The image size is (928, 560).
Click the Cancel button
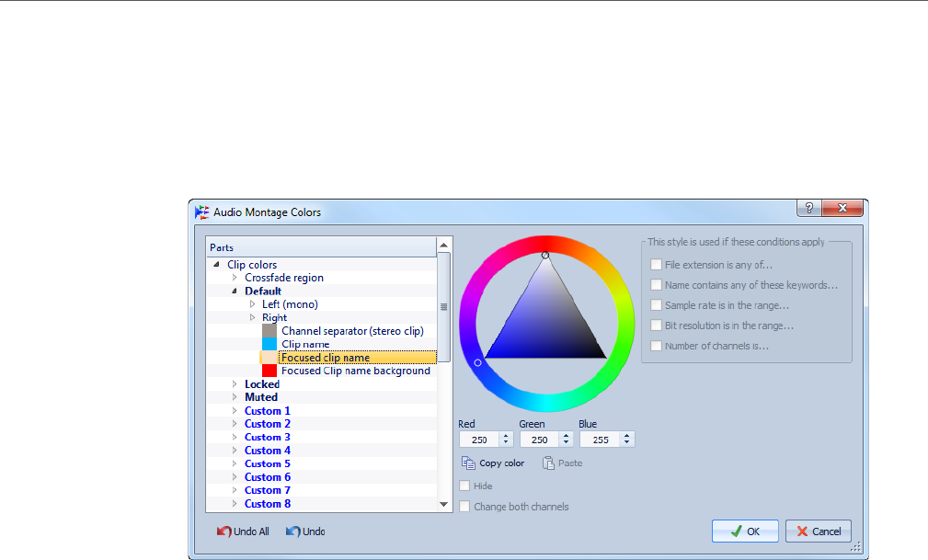coord(819,531)
